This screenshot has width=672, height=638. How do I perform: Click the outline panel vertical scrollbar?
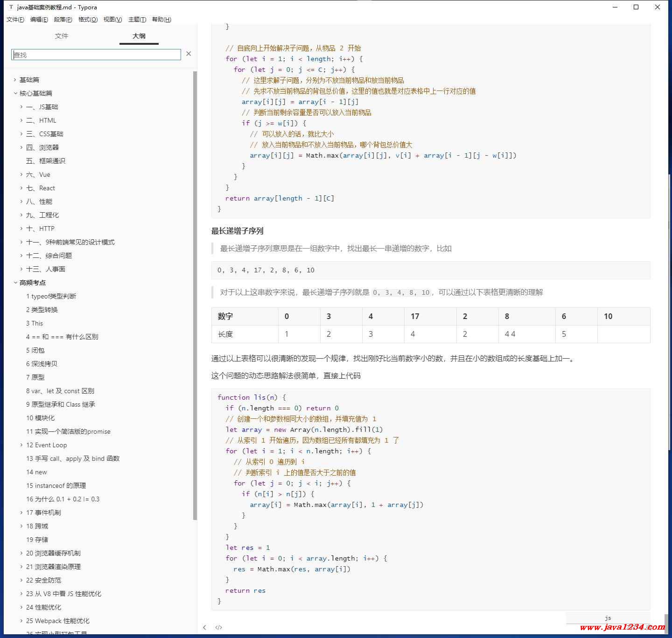pyautogui.click(x=195, y=295)
